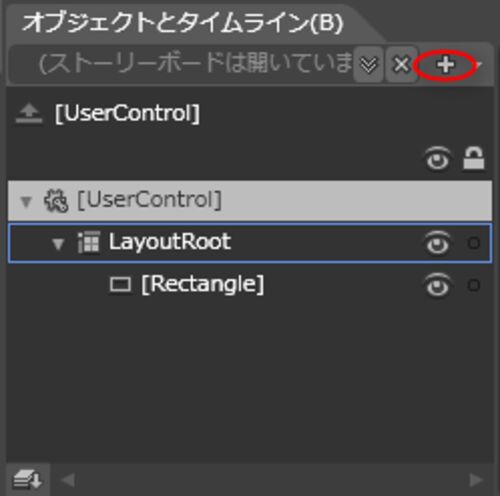
Task: Close the storyboard with the X button
Action: (x=401, y=64)
